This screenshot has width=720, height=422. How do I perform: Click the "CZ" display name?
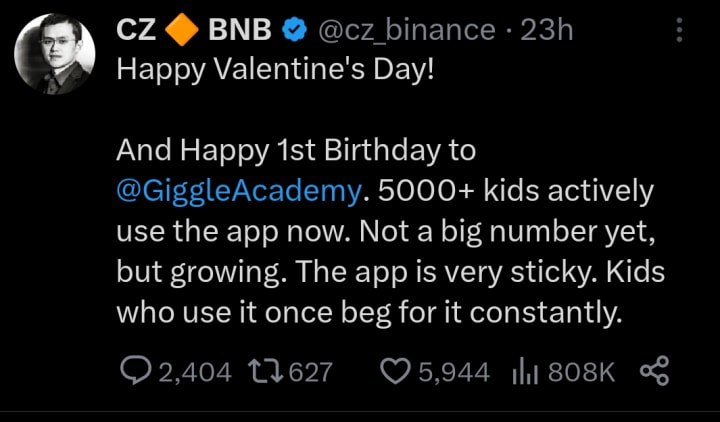[x=136, y=31]
